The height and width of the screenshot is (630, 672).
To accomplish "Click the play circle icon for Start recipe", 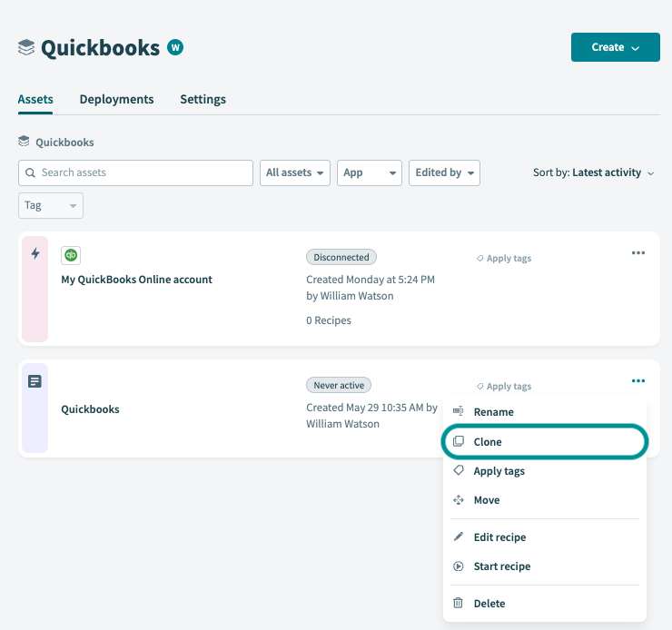I will tap(459, 566).
